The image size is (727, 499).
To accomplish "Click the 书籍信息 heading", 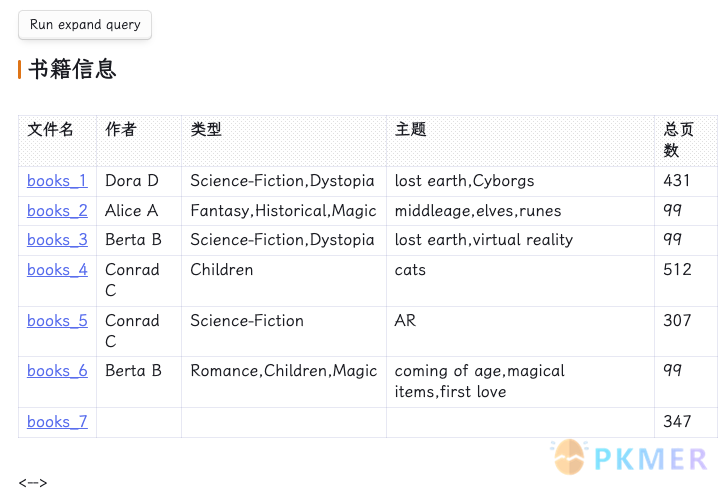I will coord(72,69).
